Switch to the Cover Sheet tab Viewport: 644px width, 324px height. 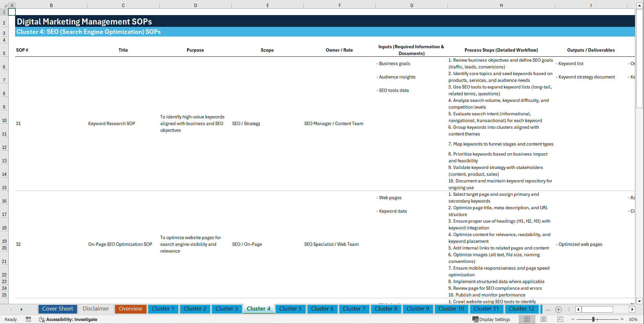click(57, 309)
